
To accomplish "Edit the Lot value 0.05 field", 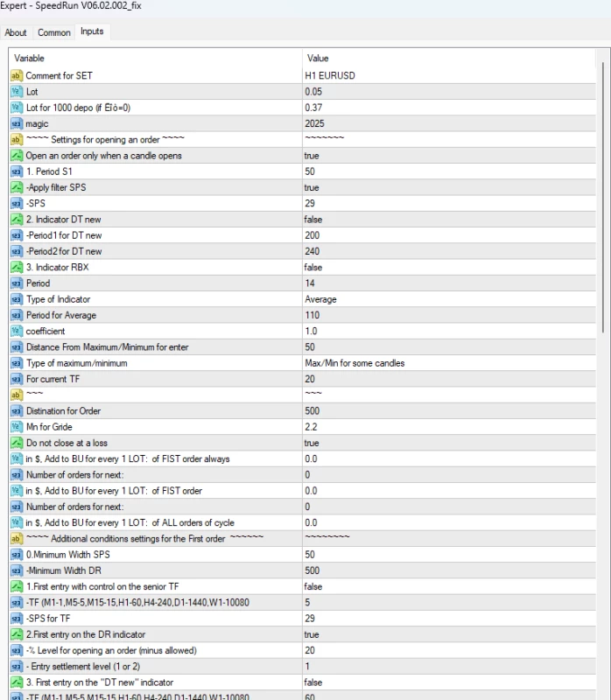I will (x=446, y=91).
